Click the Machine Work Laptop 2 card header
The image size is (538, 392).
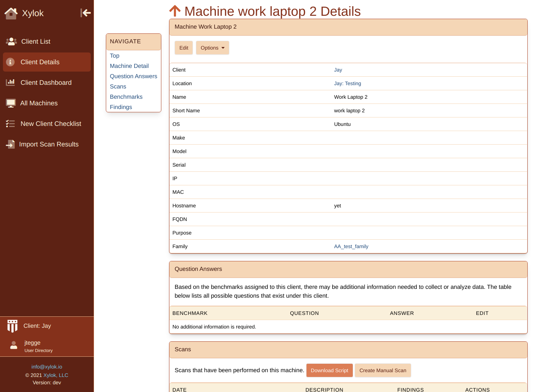pyautogui.click(x=348, y=27)
